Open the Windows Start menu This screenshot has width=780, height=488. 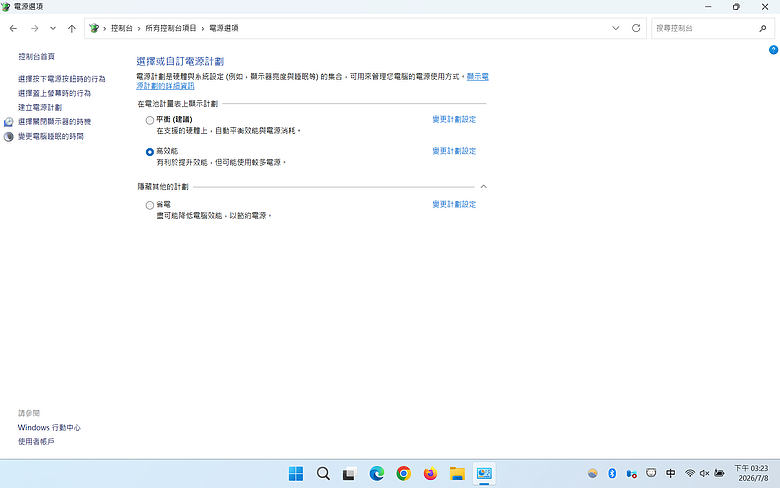(296, 474)
